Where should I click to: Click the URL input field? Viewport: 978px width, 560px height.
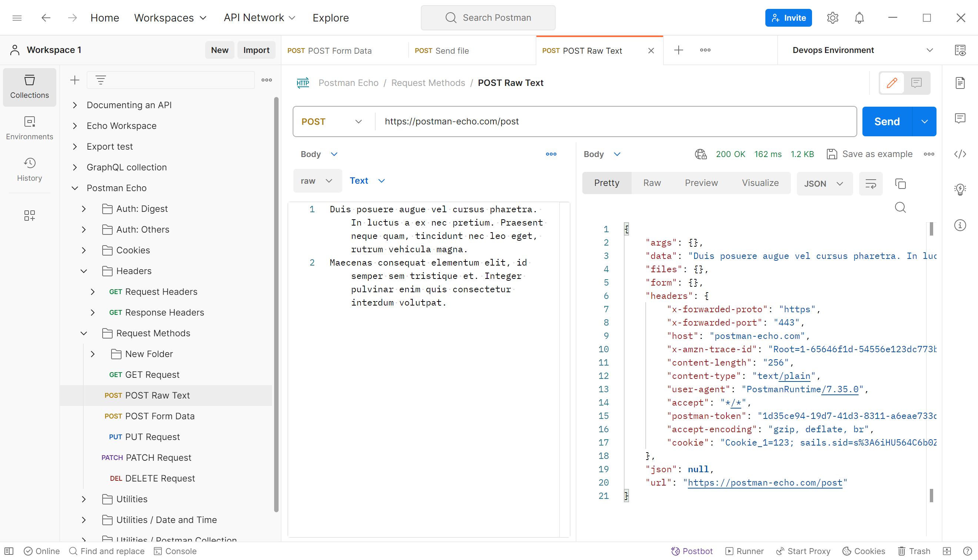click(x=614, y=121)
